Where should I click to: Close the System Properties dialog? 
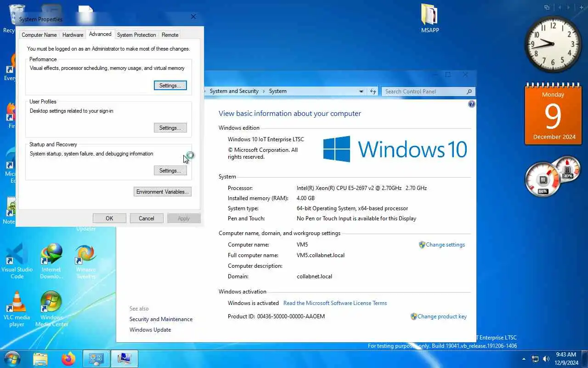[193, 17]
